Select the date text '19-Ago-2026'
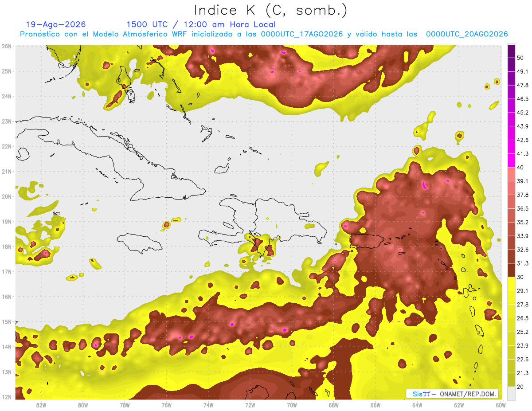The image size is (532, 411). [56, 24]
